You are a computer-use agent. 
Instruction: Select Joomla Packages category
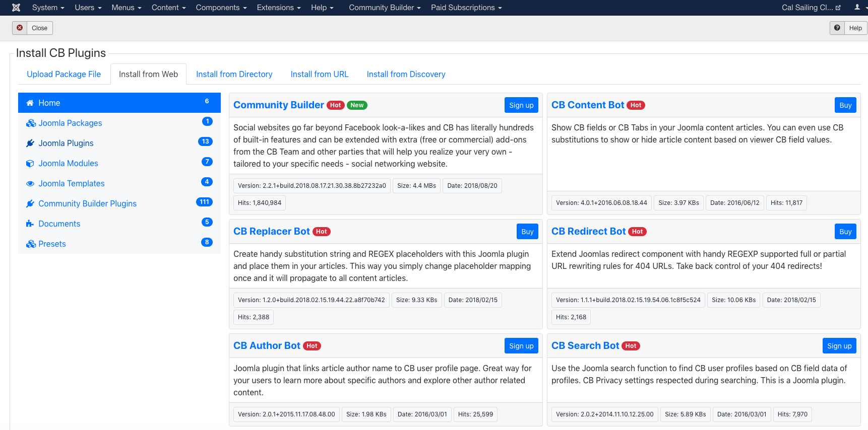tap(119, 123)
